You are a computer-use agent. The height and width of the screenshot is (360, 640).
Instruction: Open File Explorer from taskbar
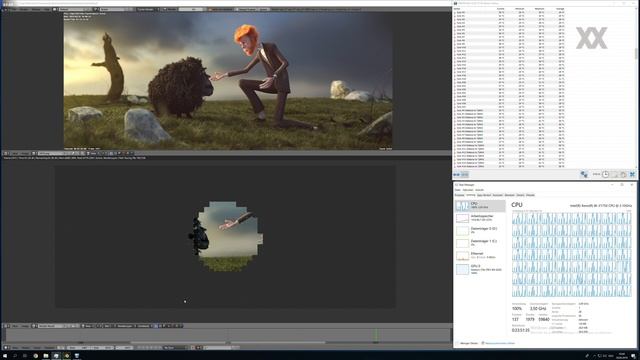pyautogui.click(x=46, y=356)
